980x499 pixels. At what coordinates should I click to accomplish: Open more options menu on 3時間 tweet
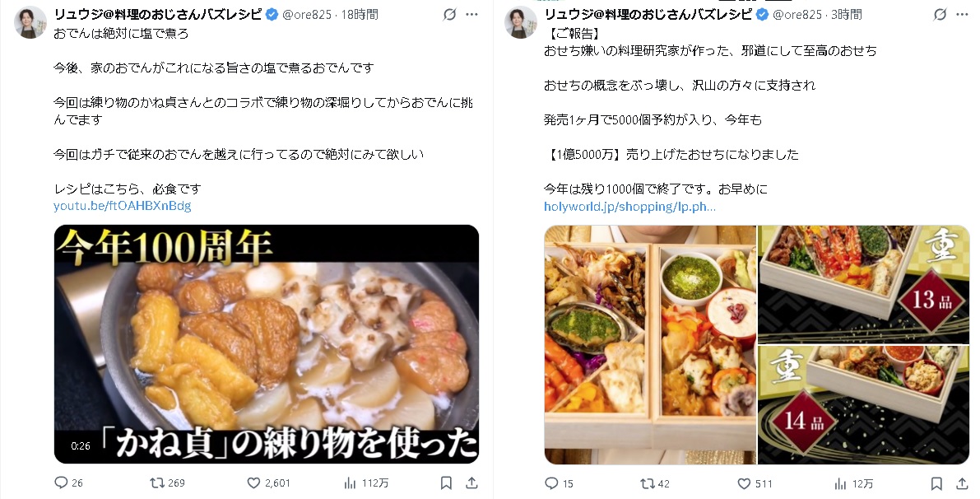click(963, 14)
